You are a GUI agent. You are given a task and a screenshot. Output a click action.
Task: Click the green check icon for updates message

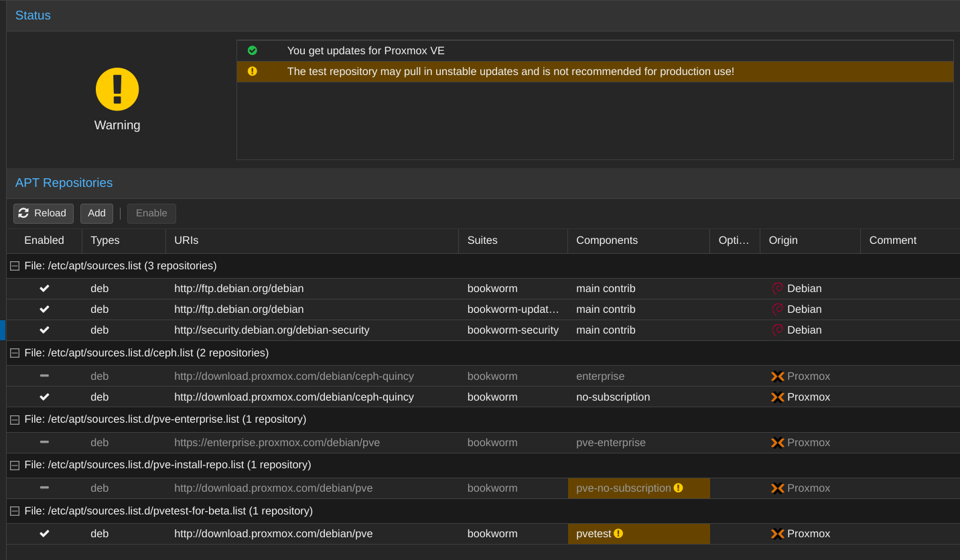[x=253, y=50]
